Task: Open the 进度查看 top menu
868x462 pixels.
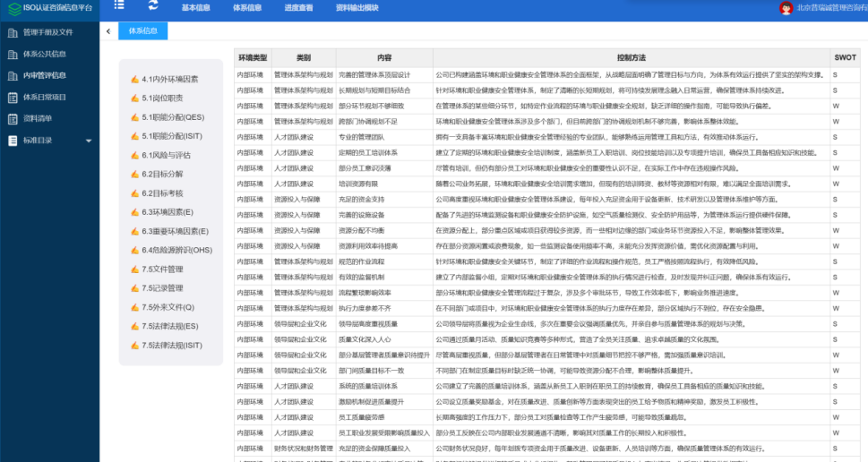Action: pyautogui.click(x=298, y=8)
